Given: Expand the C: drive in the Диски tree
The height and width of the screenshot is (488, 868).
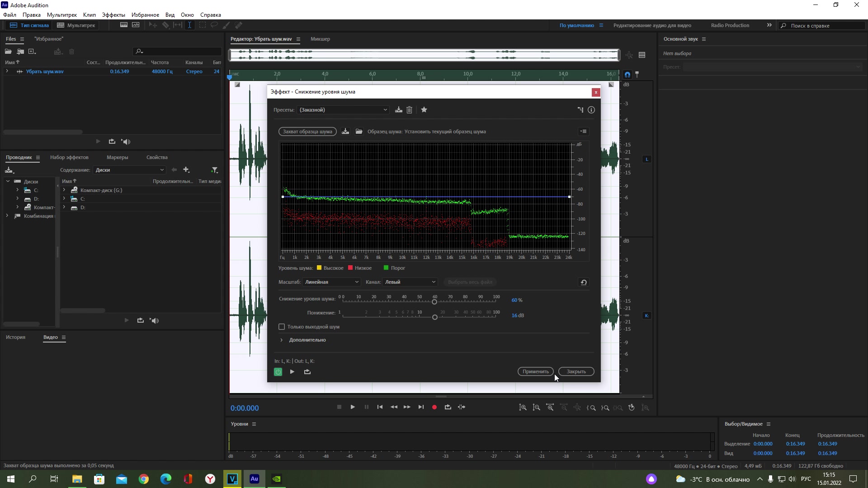Looking at the screenshot, I should tap(17, 190).
